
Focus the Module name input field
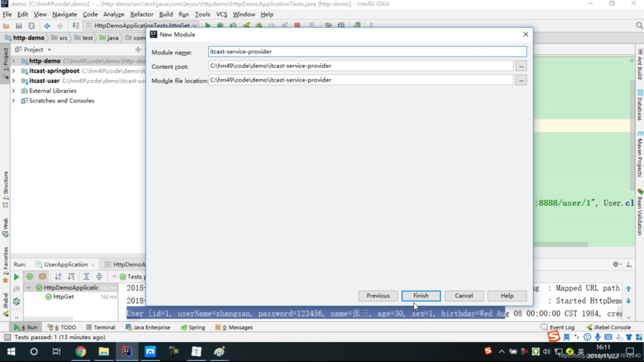coord(367,52)
